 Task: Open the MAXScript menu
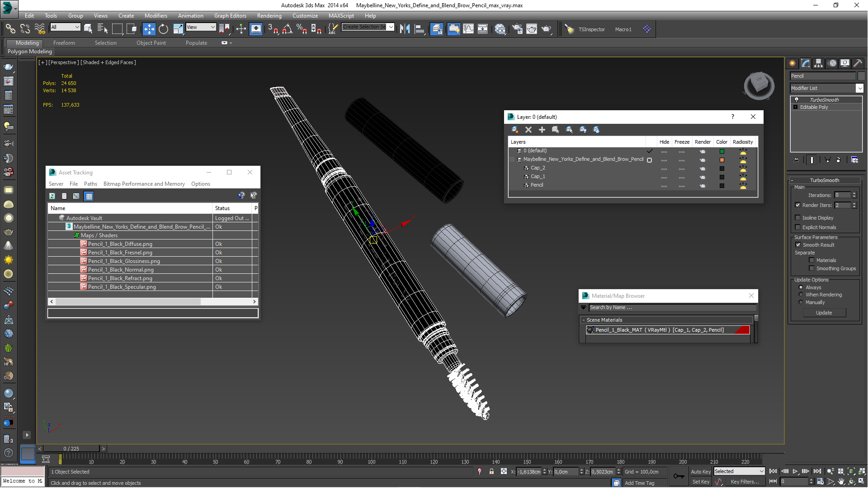[x=341, y=15]
